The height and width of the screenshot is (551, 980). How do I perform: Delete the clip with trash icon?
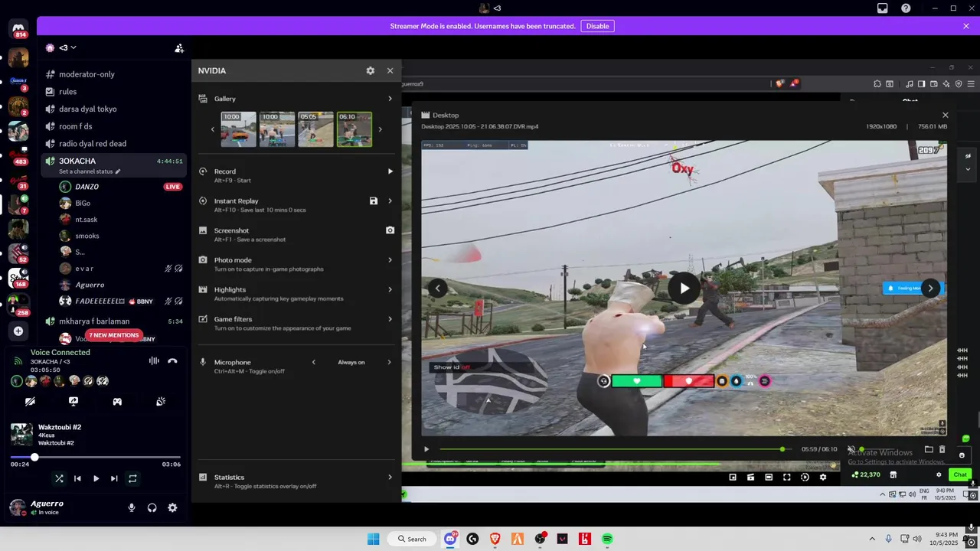click(942, 449)
